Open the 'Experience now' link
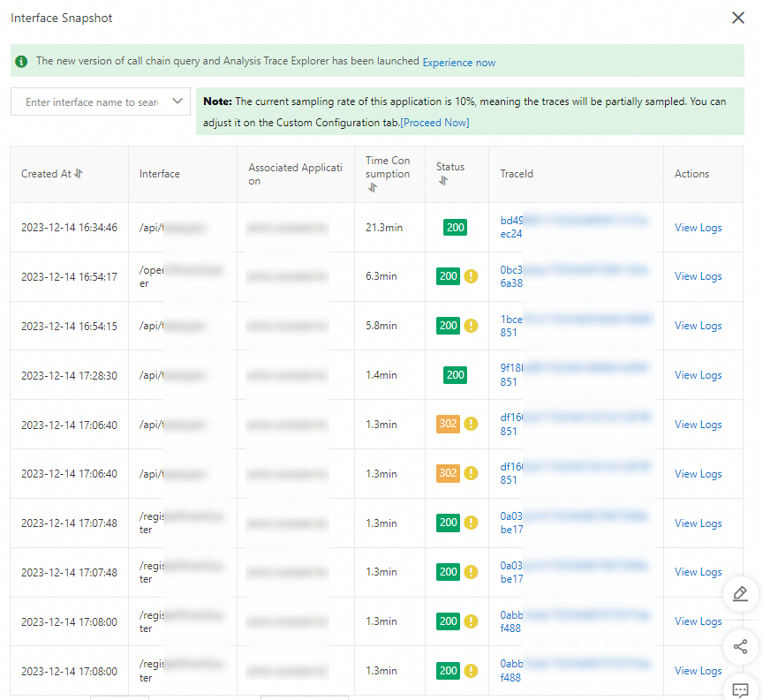Viewport: 763px width, 700px height. pyautogui.click(x=459, y=63)
